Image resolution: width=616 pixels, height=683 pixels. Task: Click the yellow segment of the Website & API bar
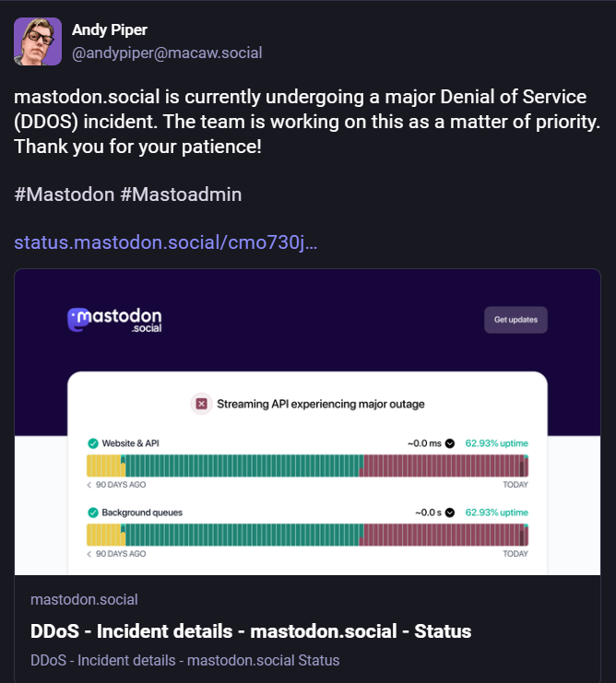click(x=104, y=465)
